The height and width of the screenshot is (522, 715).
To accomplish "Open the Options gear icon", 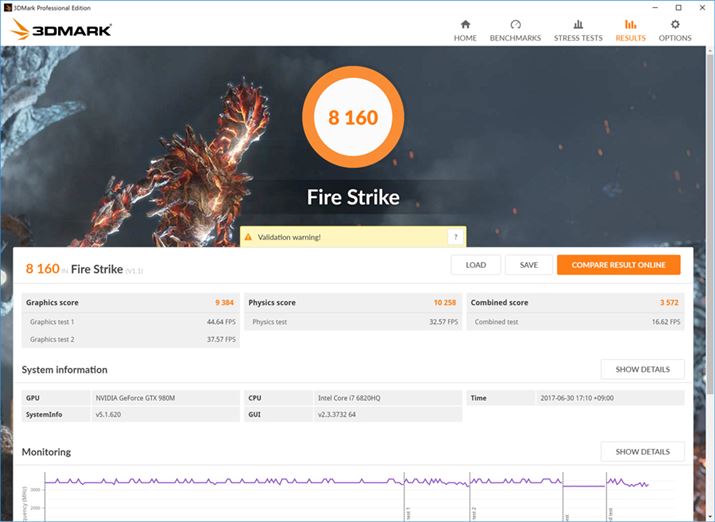I will coord(675,24).
